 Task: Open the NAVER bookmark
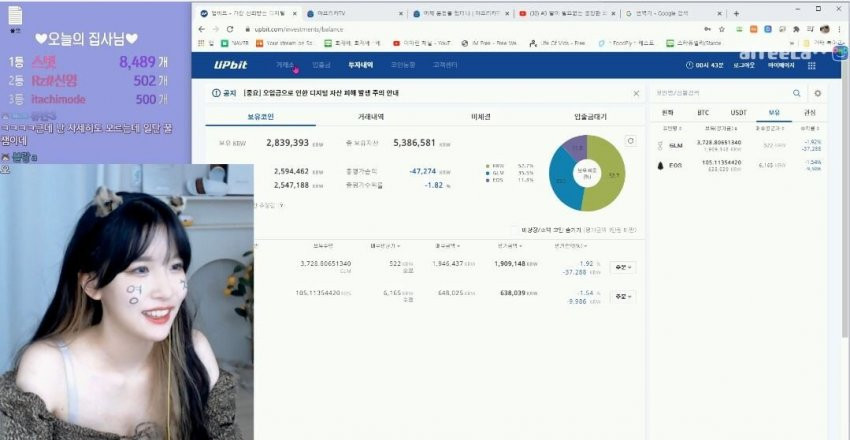tap(234, 43)
